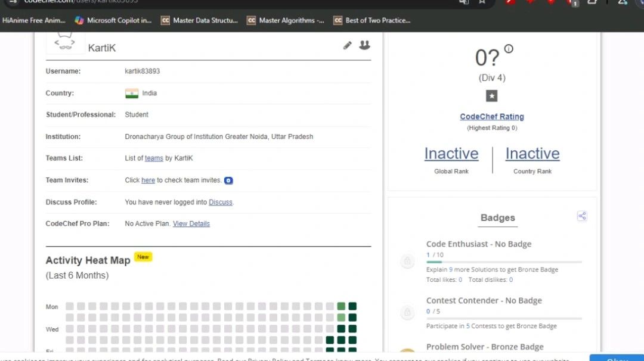
Task: Open the Microsoft Copilot bookmark
Action: [113, 20]
